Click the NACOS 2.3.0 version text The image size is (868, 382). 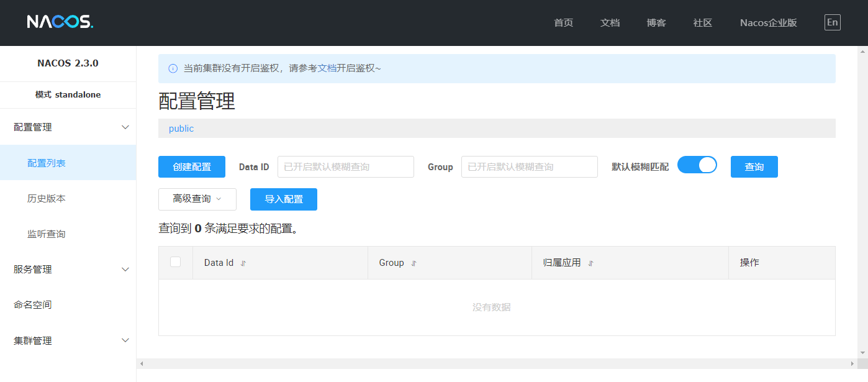point(68,63)
